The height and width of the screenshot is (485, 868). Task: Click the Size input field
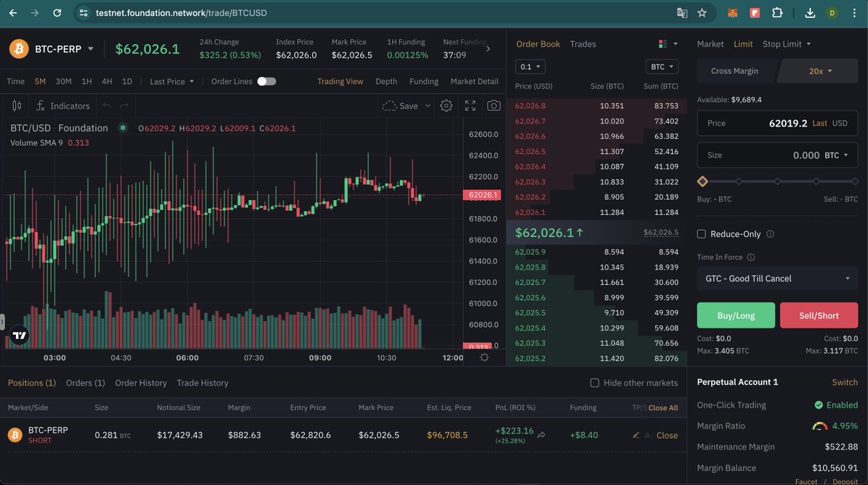[778, 155]
